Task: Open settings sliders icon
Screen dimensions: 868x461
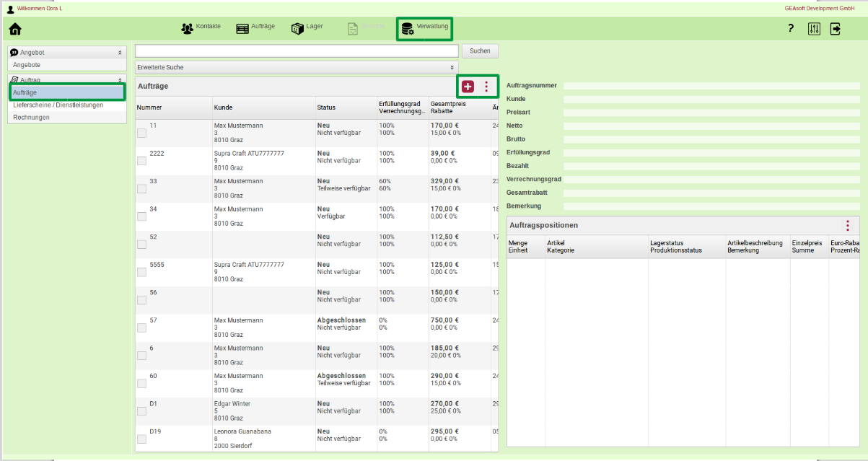Action: coord(814,29)
